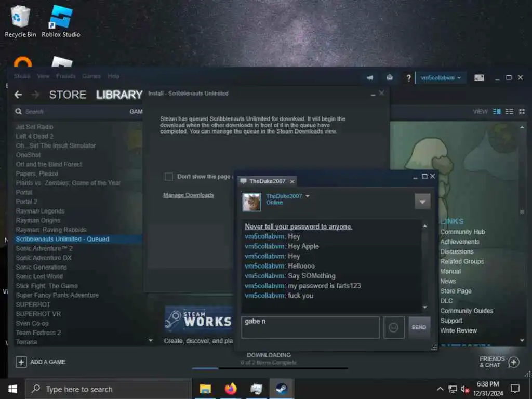Select the grid view layout icon
The width and height of the screenshot is (532, 399).
(x=522, y=111)
